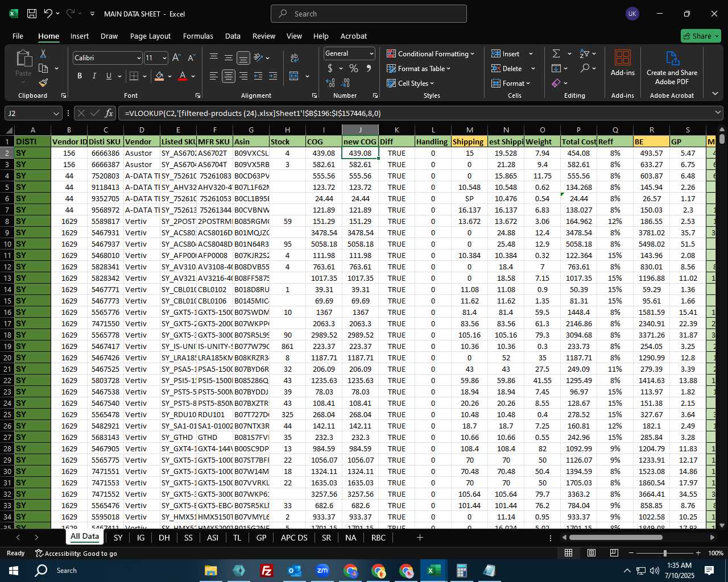
Task: Click the Save icon in title bar
Action: 32,14
